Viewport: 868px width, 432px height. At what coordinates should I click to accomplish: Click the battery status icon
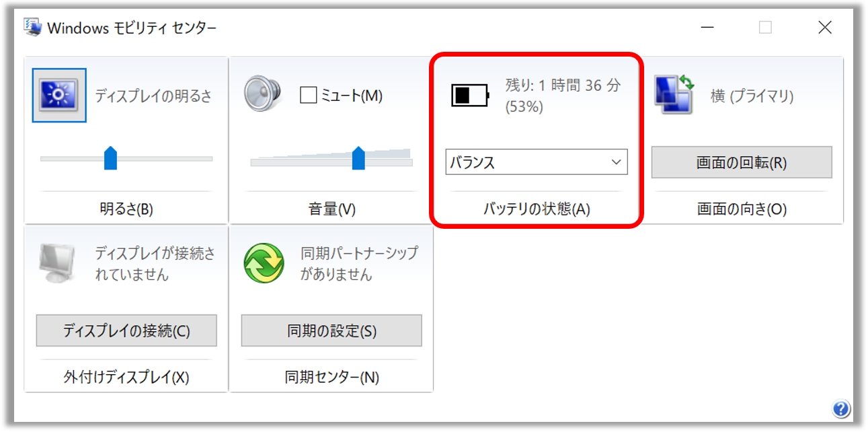[469, 96]
